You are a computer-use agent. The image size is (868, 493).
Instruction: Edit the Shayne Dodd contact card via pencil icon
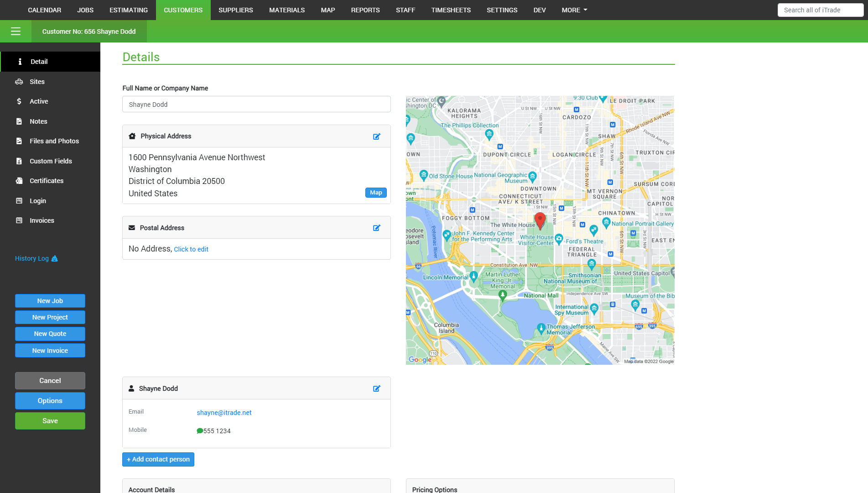tap(377, 388)
